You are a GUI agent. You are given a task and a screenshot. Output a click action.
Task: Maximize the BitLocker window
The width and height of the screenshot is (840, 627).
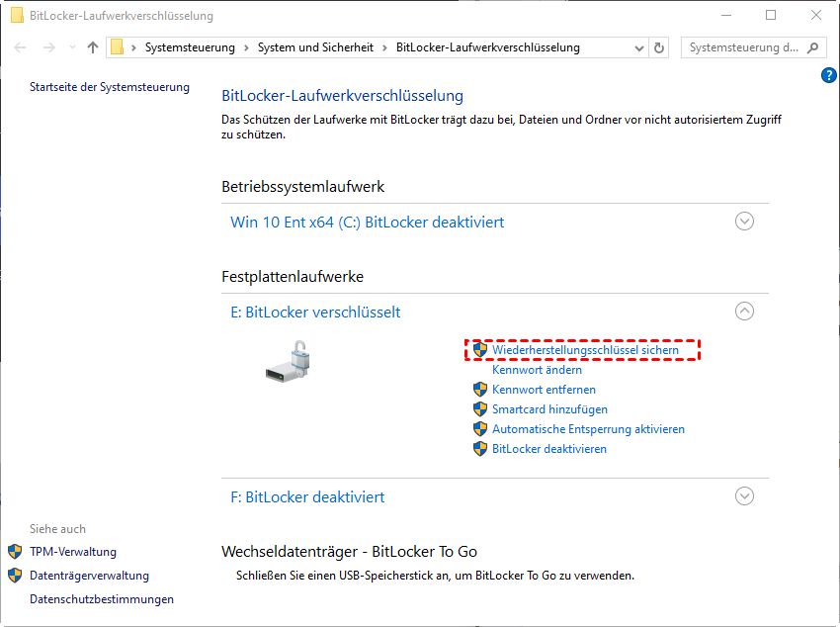[x=771, y=16]
